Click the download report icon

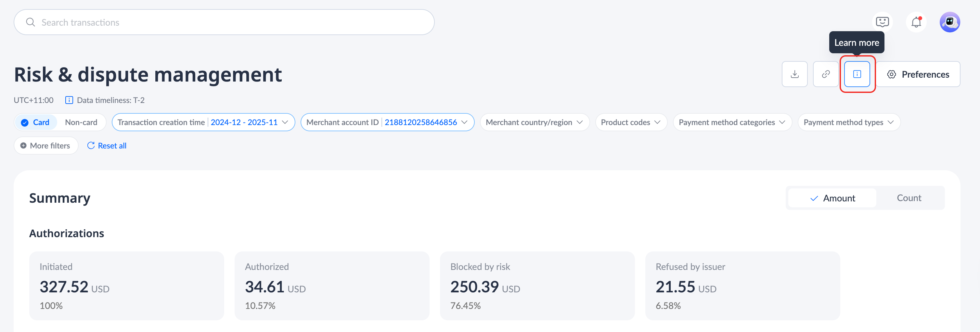pos(794,74)
